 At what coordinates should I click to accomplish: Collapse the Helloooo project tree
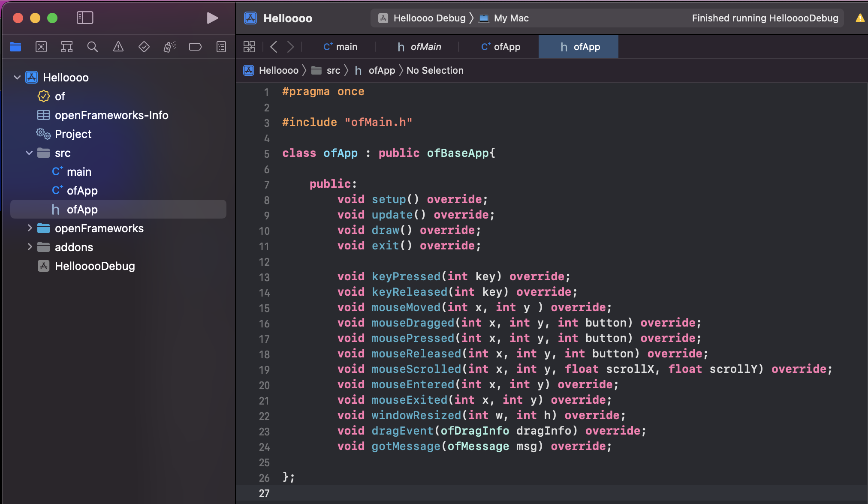pos(17,78)
